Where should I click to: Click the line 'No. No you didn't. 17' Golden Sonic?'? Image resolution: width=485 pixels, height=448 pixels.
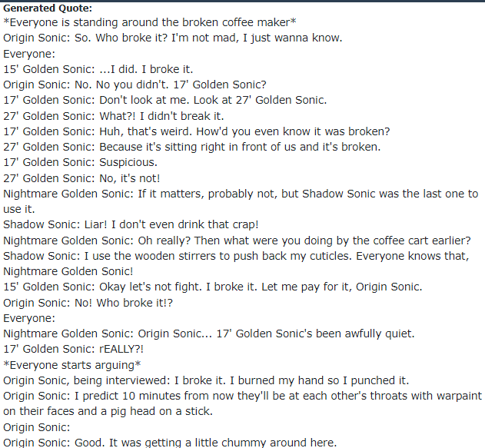(135, 85)
